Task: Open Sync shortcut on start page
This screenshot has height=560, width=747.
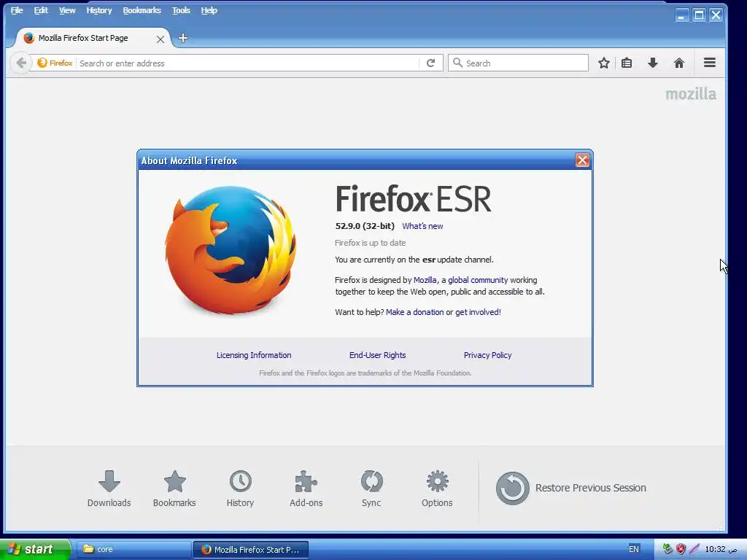Action: coord(371,488)
